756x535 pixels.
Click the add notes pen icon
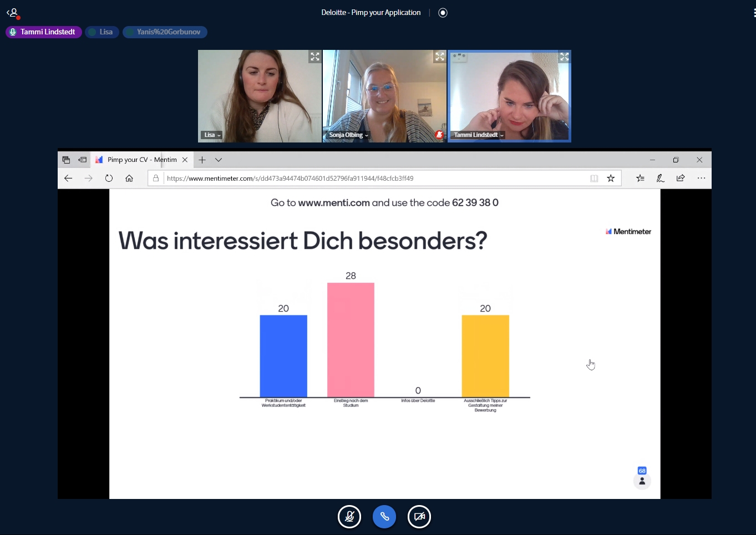coord(660,178)
